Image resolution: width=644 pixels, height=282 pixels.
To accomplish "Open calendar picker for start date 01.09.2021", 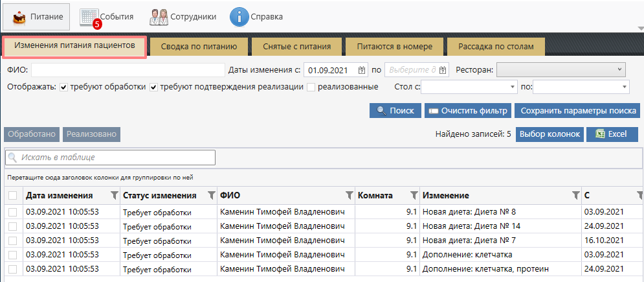I will point(362,70).
